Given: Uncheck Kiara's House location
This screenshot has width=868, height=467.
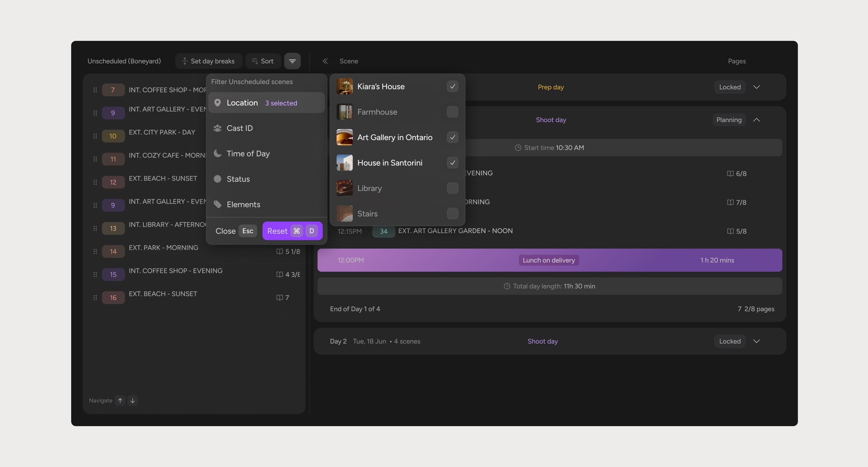Looking at the screenshot, I should [x=452, y=86].
